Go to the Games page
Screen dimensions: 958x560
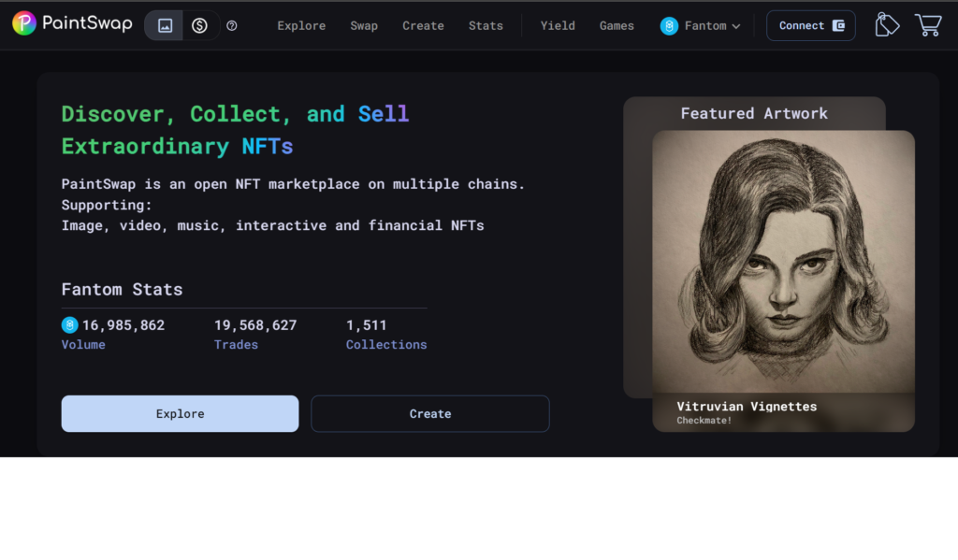coord(617,25)
